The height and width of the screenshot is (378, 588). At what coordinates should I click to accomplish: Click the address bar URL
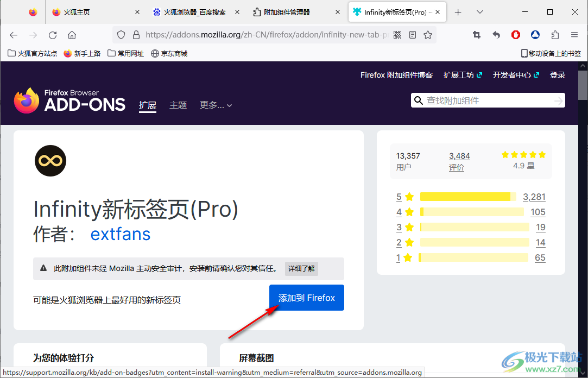pyautogui.click(x=266, y=35)
